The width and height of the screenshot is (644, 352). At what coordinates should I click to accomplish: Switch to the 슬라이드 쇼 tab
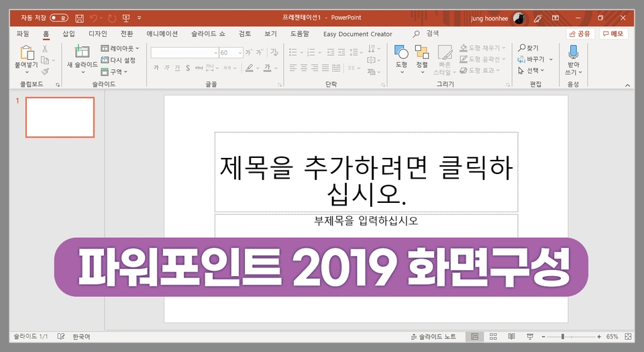[x=208, y=34]
